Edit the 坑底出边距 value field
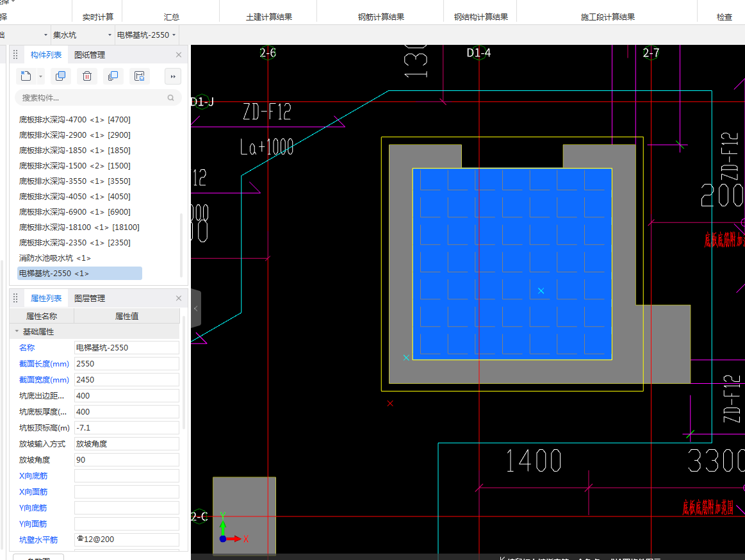This screenshot has width=745, height=560. [126, 395]
